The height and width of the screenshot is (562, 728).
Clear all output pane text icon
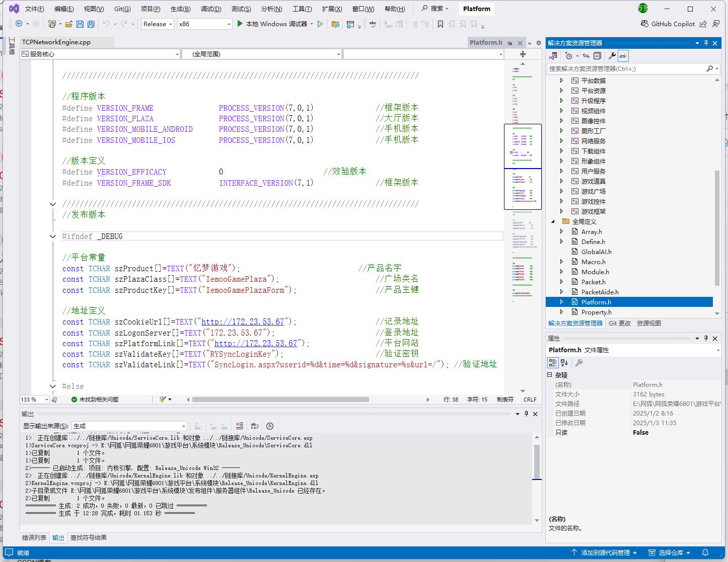[240, 426]
